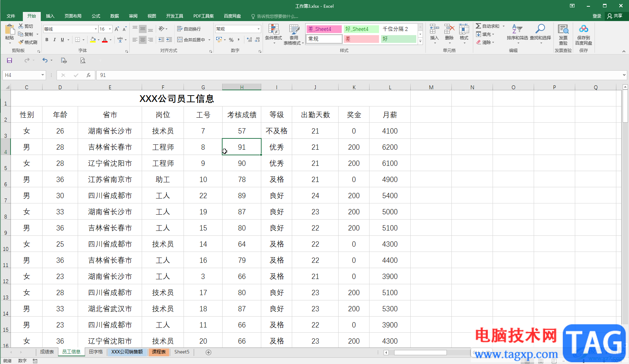Open the 成绩表 sheet tab

pyautogui.click(x=47, y=352)
